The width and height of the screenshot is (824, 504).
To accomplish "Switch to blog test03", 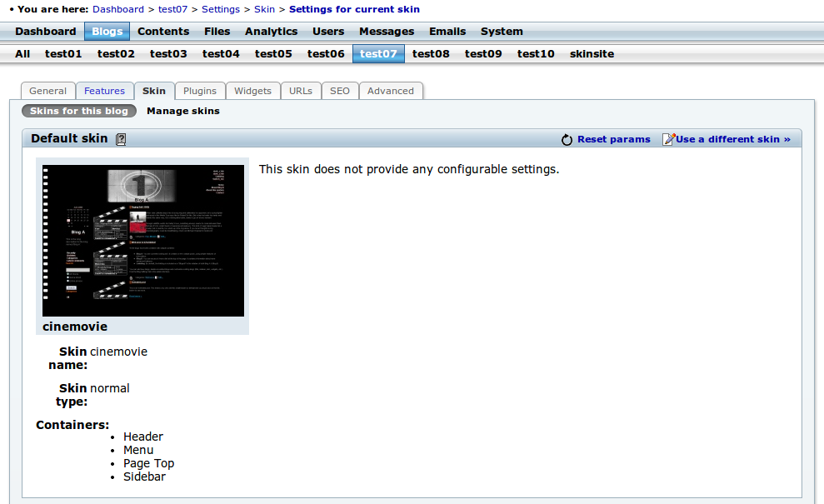I will pos(168,54).
